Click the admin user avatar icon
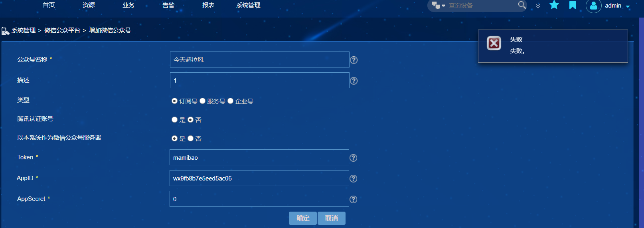Screen dimensions: 644x228 (593, 6)
